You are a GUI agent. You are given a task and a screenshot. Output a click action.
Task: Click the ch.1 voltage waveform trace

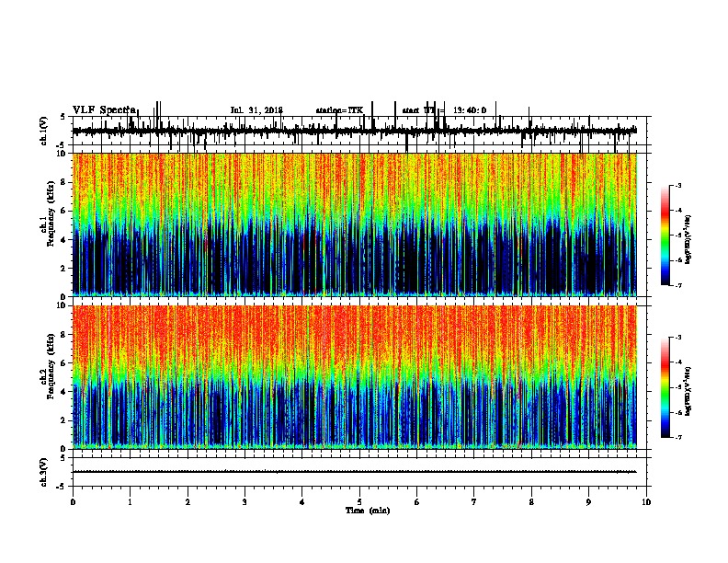click(354, 132)
